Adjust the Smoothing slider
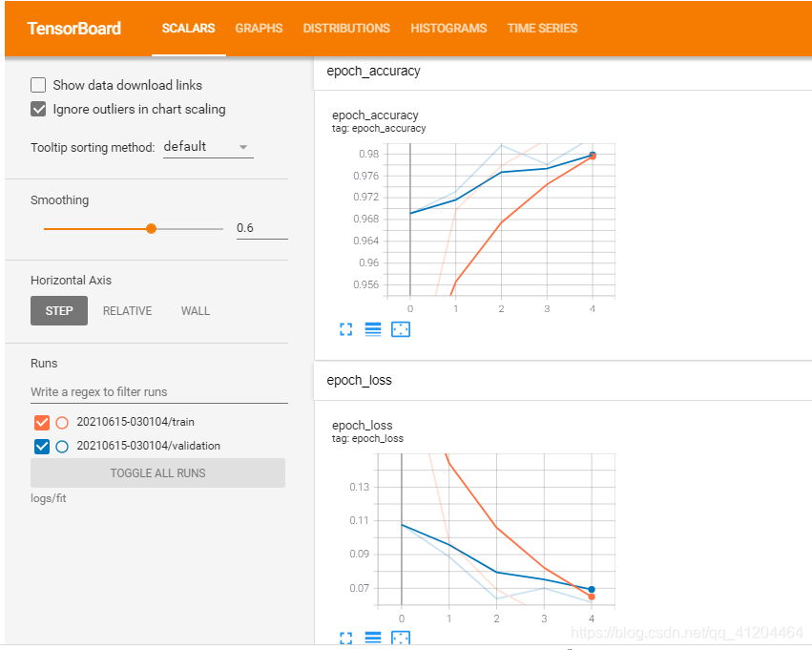 coord(151,228)
